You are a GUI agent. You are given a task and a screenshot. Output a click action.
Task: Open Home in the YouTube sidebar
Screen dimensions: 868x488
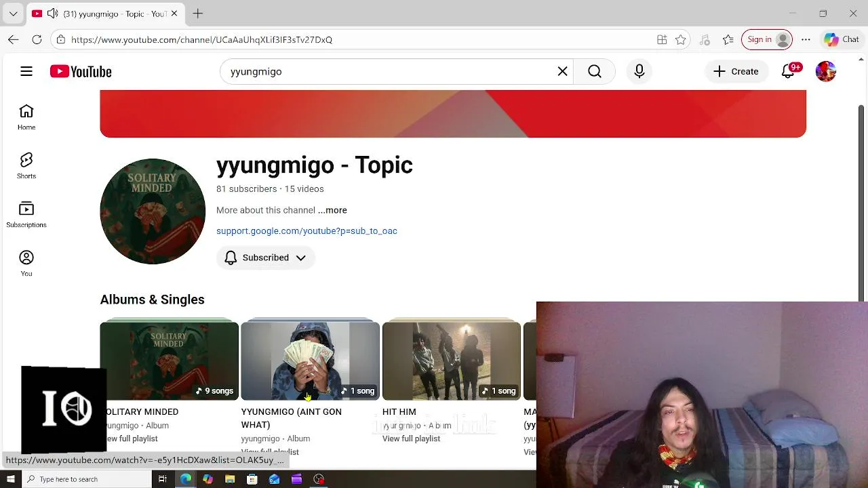[x=26, y=117]
